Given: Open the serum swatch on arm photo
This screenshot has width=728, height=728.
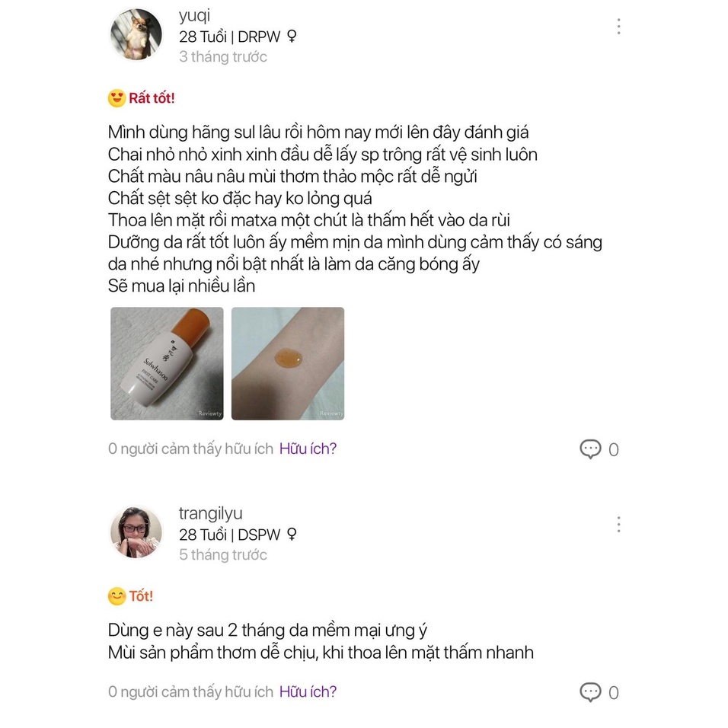Looking at the screenshot, I should click(288, 363).
